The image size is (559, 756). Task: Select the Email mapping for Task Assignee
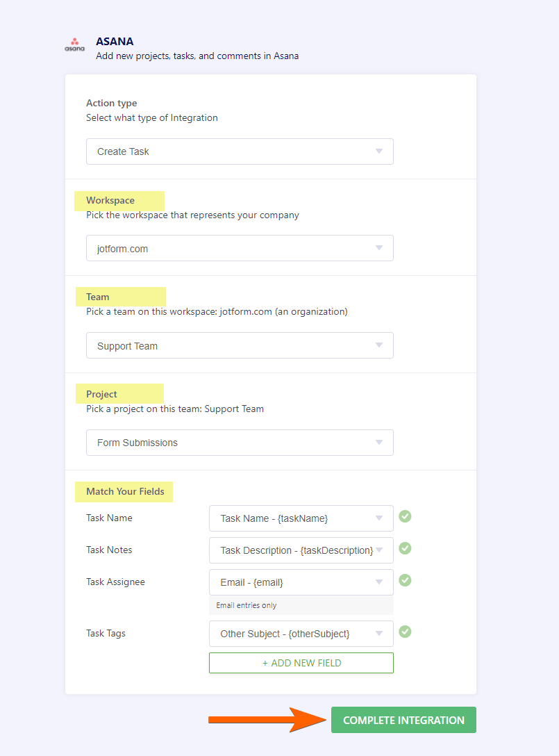(x=301, y=582)
